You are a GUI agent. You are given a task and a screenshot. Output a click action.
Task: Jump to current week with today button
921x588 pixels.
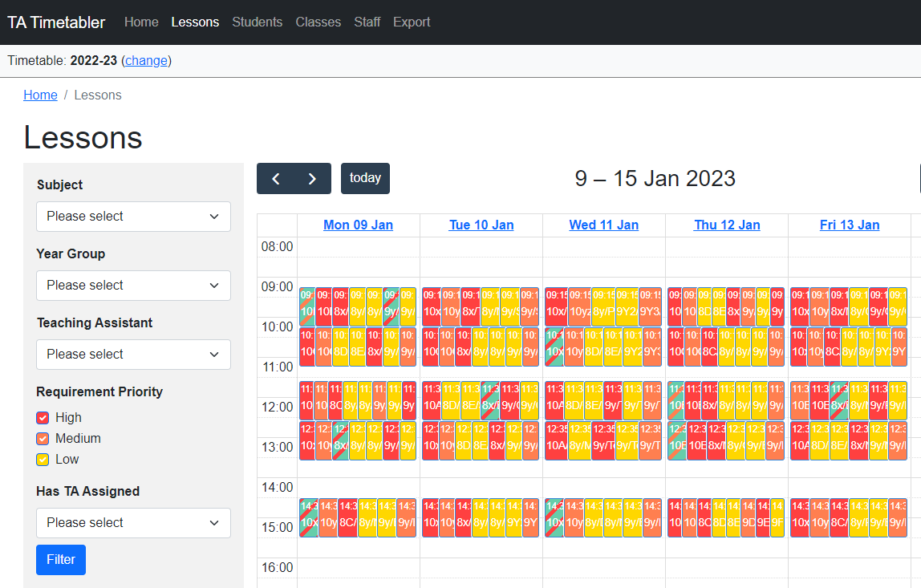pos(365,179)
